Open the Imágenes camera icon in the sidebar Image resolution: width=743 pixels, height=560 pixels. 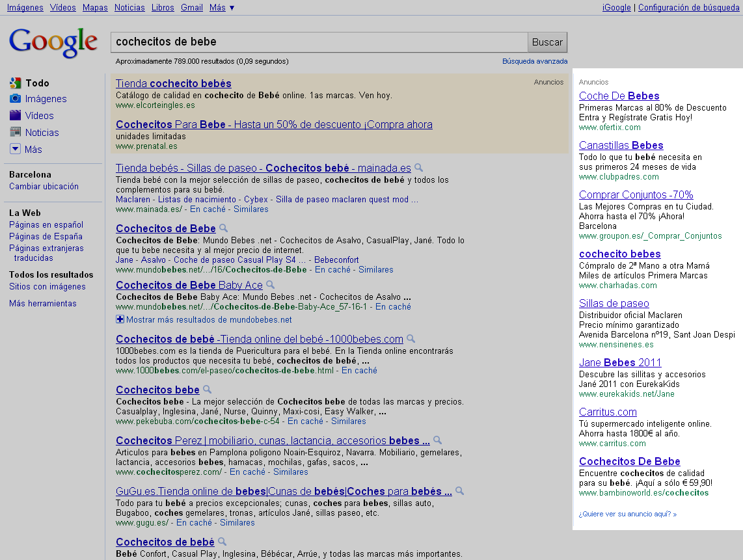point(15,99)
